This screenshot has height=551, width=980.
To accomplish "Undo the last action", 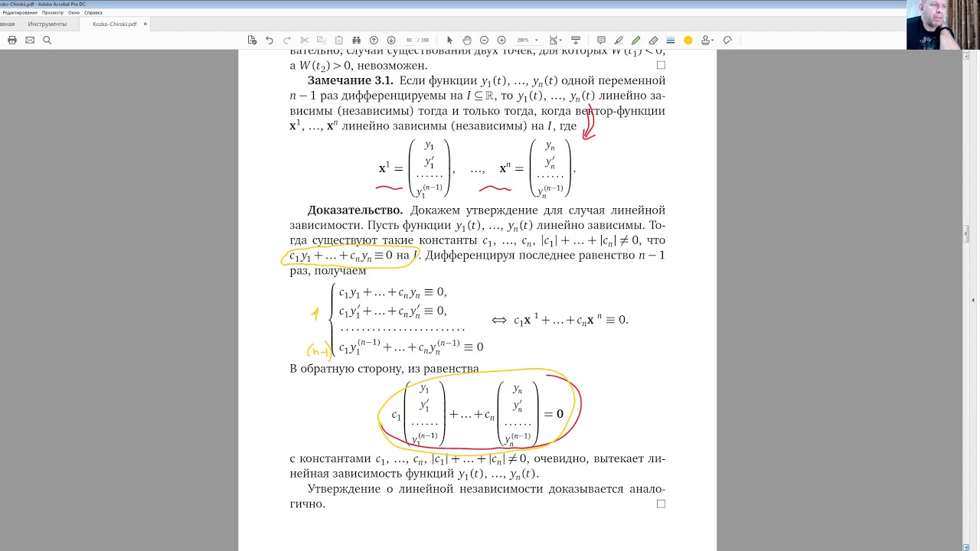I will point(269,40).
